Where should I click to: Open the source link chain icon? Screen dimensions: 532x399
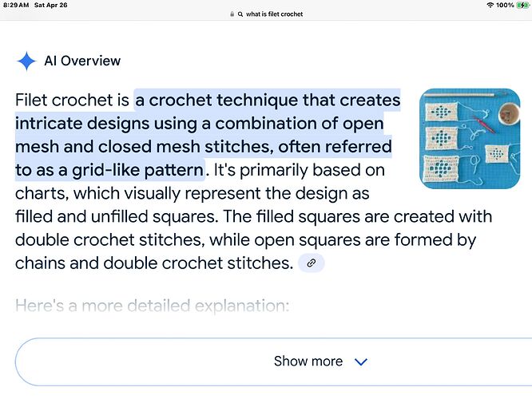point(311,263)
